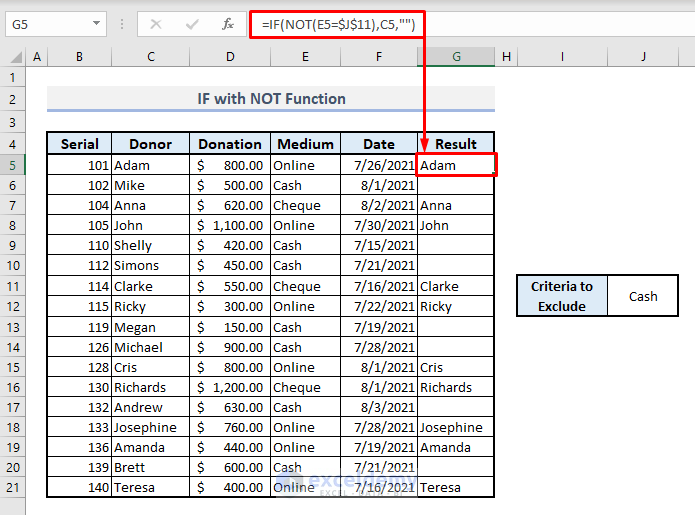Click the title 'IF with NOT Function'
Image resolution: width=695 pixels, height=515 pixels.
pos(271,98)
